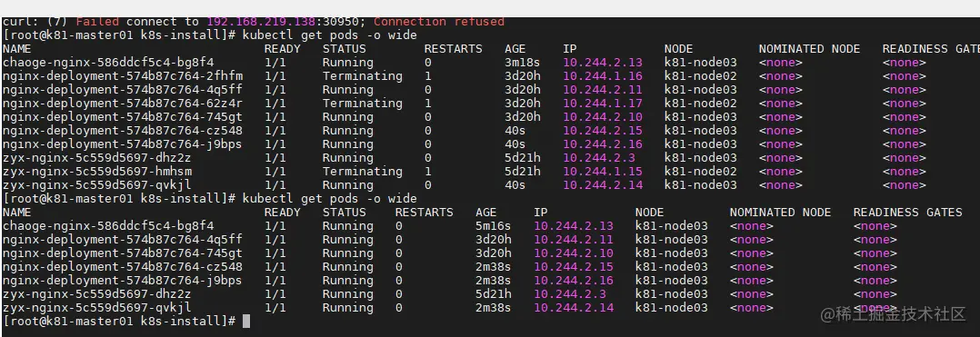Click age 2m38s in the cz548 row

(x=493, y=267)
